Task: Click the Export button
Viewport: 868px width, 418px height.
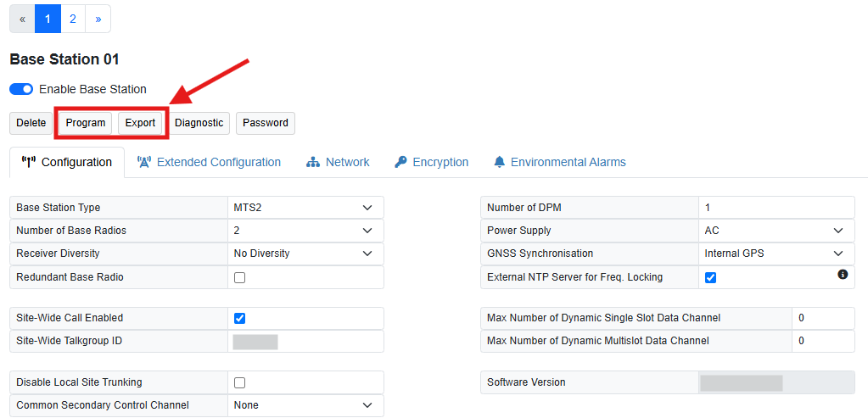Action: pyautogui.click(x=140, y=123)
